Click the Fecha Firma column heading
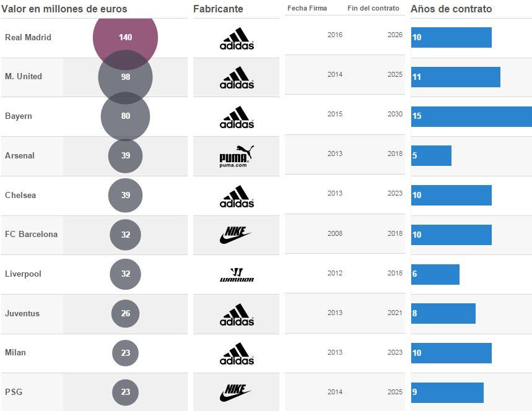Image resolution: width=532 pixels, height=411 pixels. point(307,9)
